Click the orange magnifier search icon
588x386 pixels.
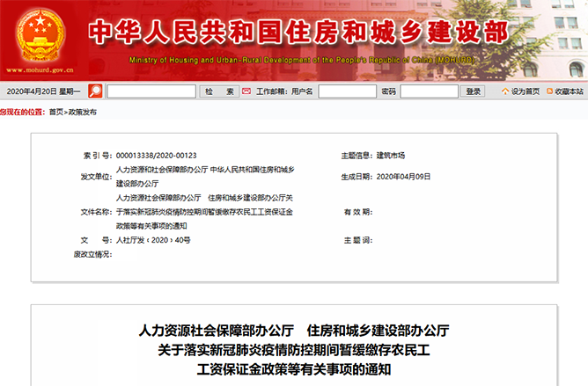coord(95,91)
